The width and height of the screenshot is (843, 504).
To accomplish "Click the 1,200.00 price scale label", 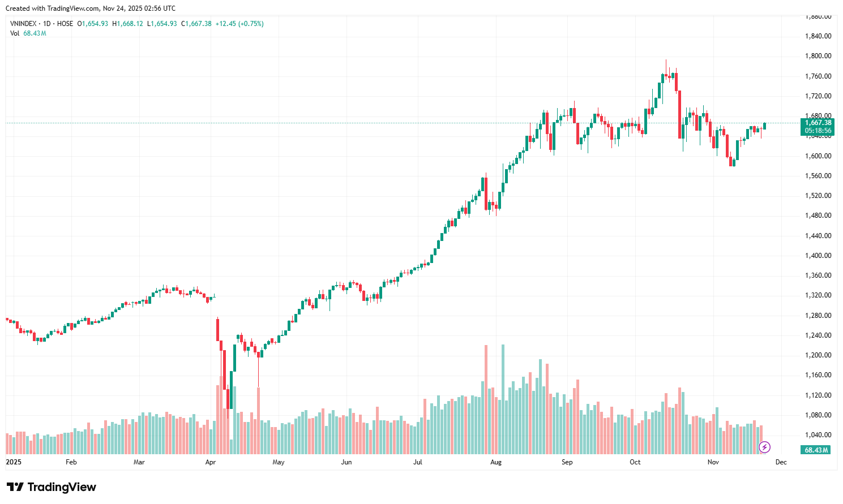I will coord(818,355).
